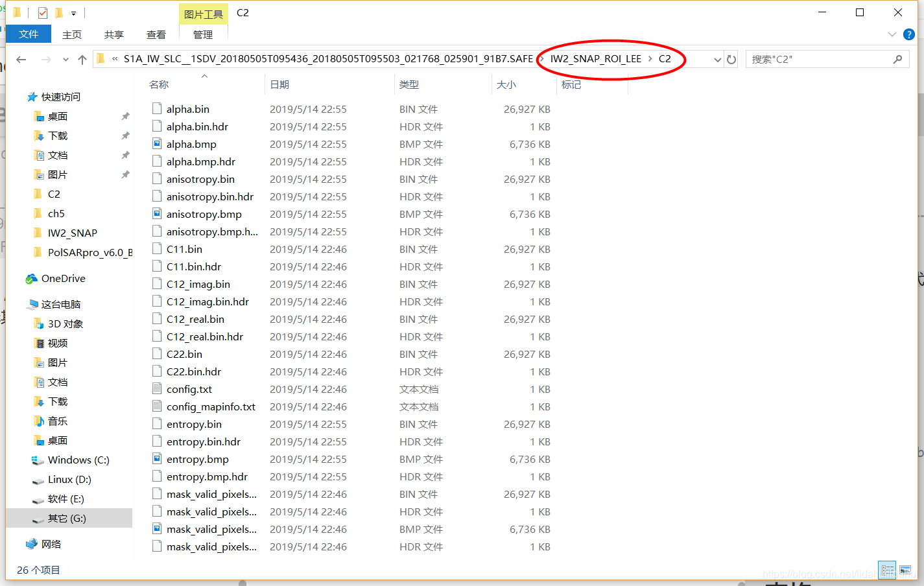Click the search magnifier icon
Viewport: 924px width, 586px height.
[x=897, y=60]
